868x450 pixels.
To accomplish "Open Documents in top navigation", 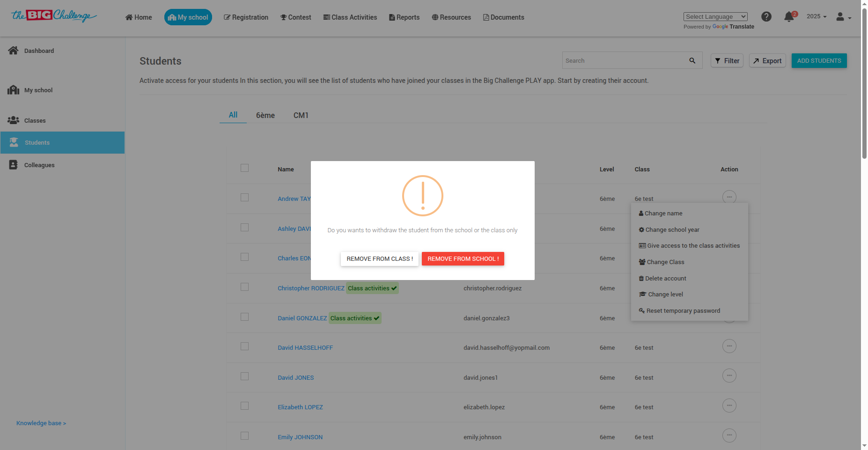I will coord(504,17).
